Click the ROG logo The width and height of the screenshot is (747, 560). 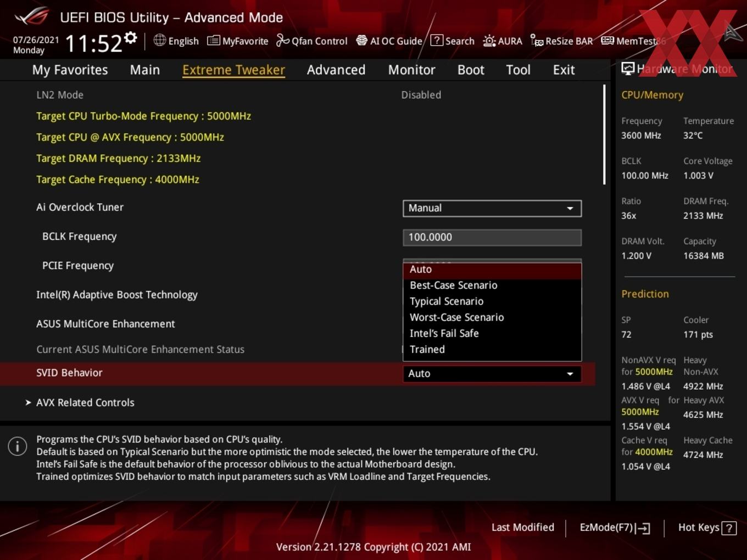[32, 16]
